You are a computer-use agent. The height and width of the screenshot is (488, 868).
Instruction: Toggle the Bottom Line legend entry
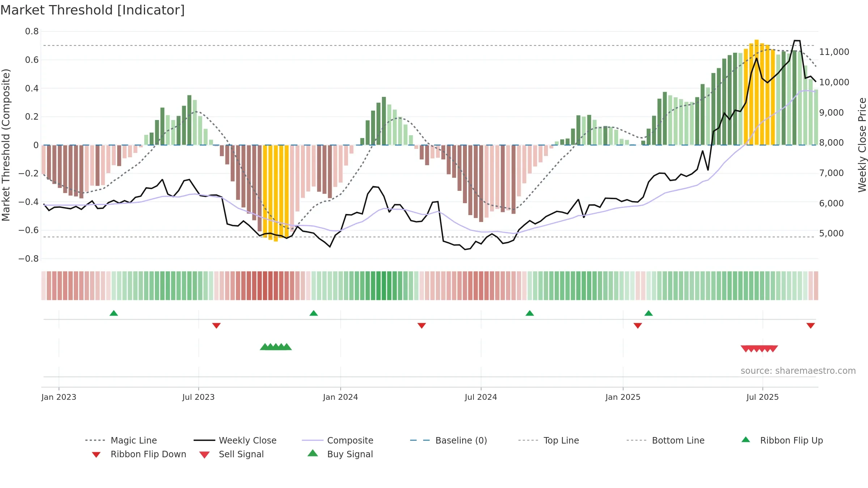[x=665, y=440]
